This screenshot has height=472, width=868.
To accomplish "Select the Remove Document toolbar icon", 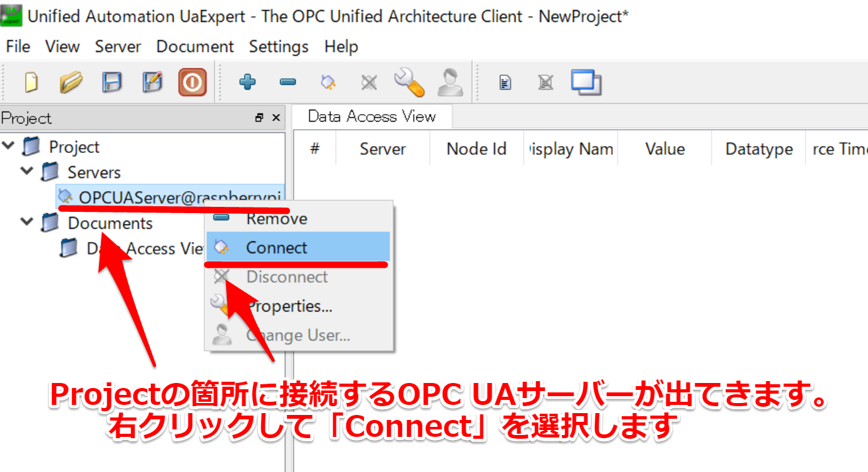I will tap(545, 81).
